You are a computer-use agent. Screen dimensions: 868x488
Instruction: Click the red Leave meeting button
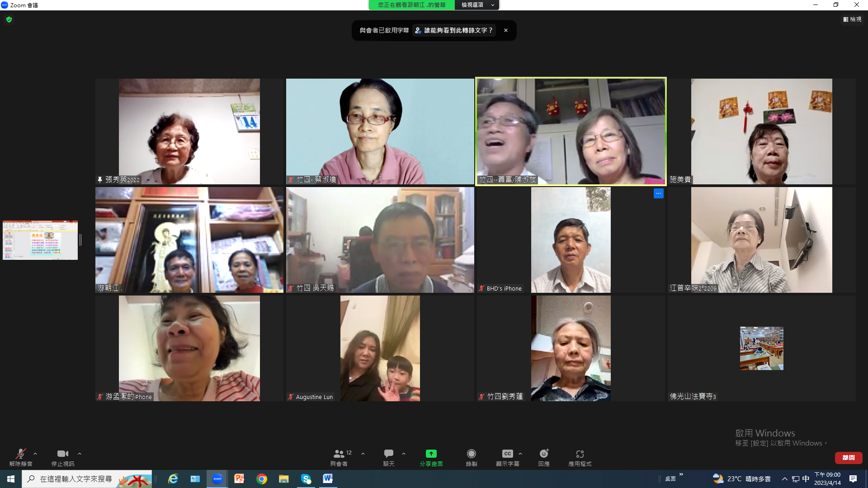848,458
